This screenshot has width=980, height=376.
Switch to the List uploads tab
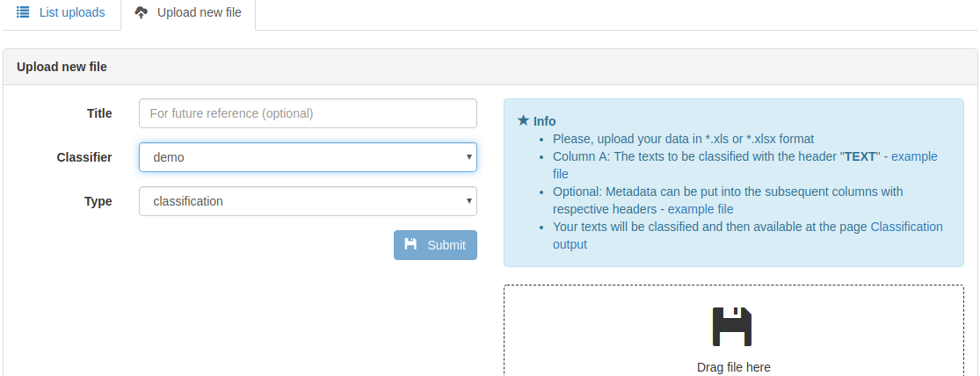click(61, 12)
